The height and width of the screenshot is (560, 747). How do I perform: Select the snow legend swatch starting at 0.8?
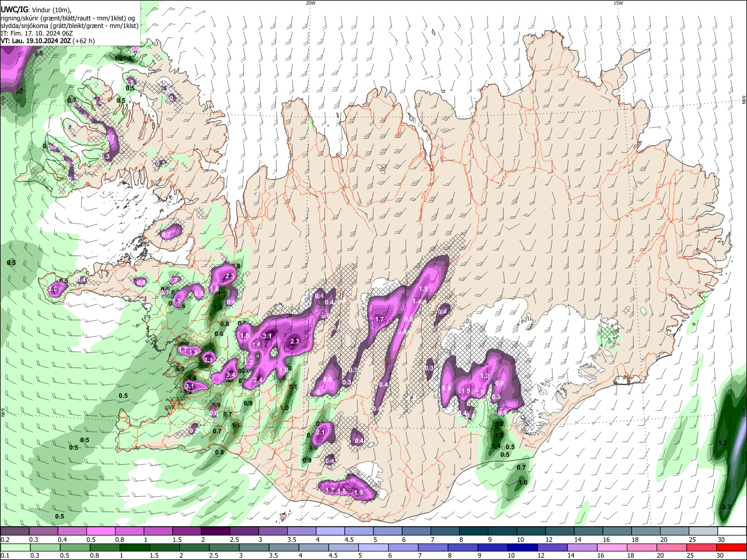(x=129, y=531)
